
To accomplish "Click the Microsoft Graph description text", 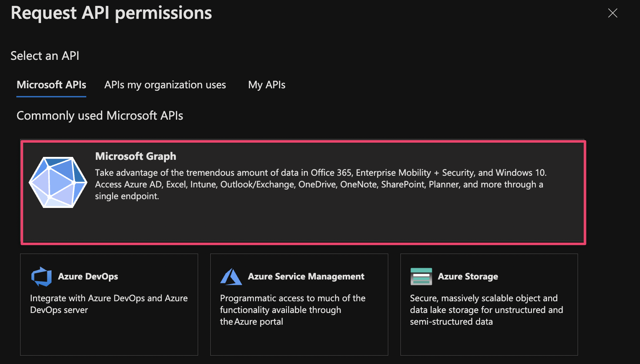I will click(321, 185).
